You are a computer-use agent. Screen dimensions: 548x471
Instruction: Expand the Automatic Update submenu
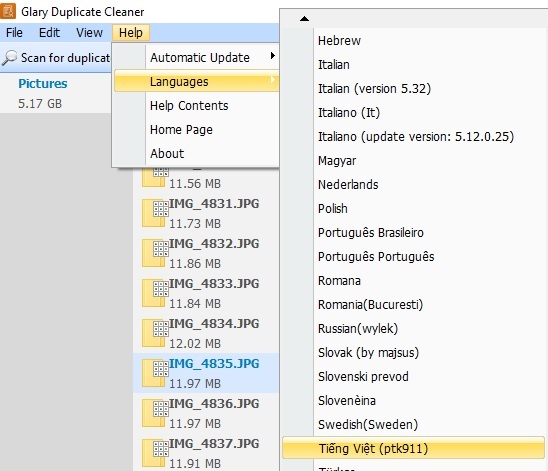(x=196, y=57)
